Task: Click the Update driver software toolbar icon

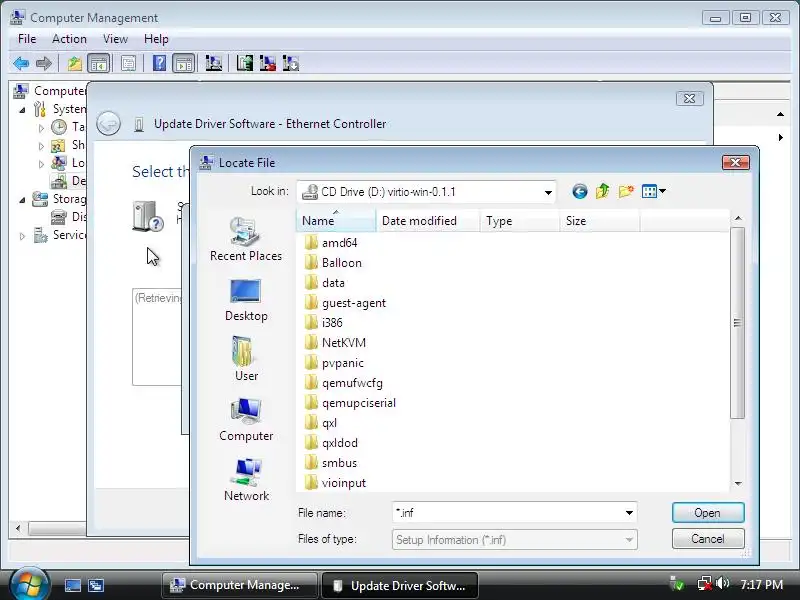Action: [x=244, y=64]
